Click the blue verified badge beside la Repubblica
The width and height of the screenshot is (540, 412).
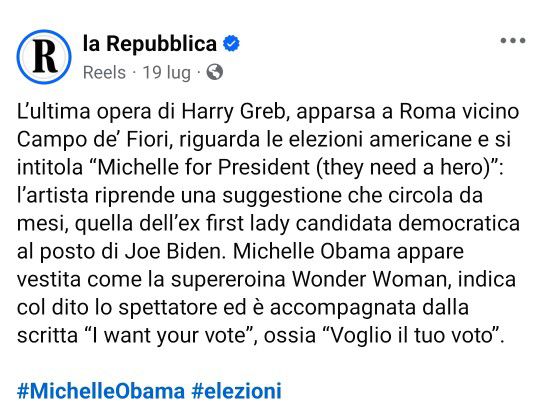point(231,44)
